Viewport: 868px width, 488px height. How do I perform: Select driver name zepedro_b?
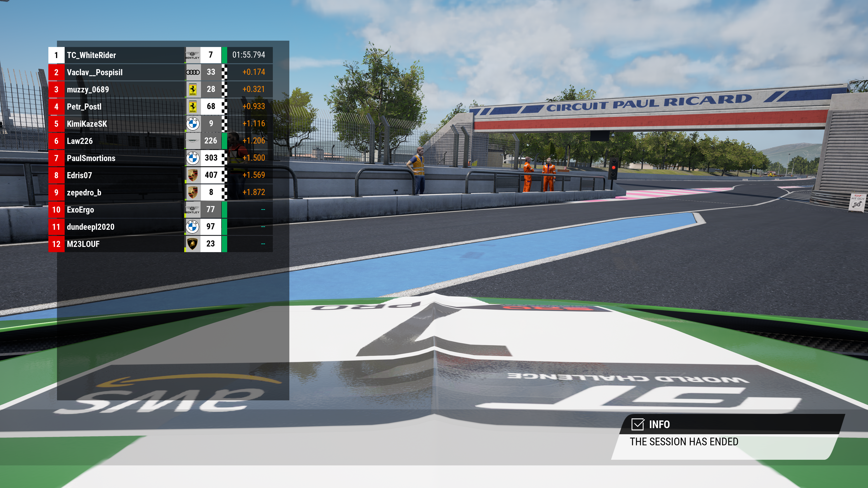84,193
